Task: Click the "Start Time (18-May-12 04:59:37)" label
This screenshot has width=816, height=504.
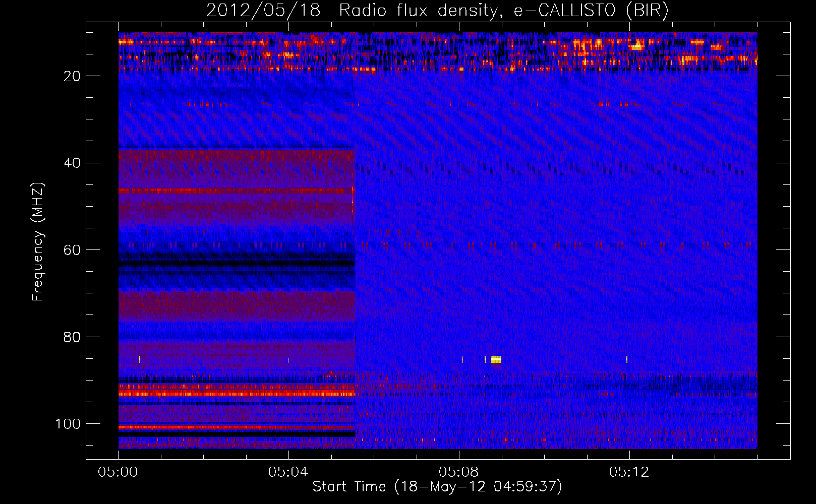Action: coord(437,487)
